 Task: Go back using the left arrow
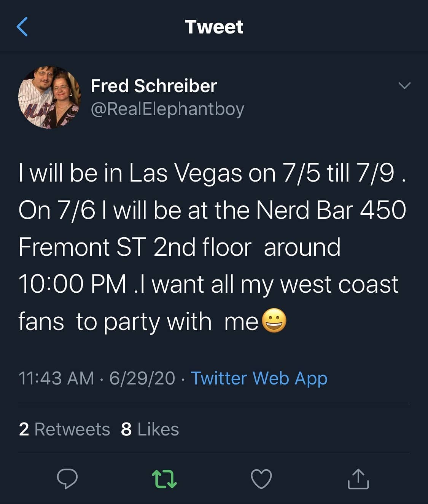click(x=22, y=27)
